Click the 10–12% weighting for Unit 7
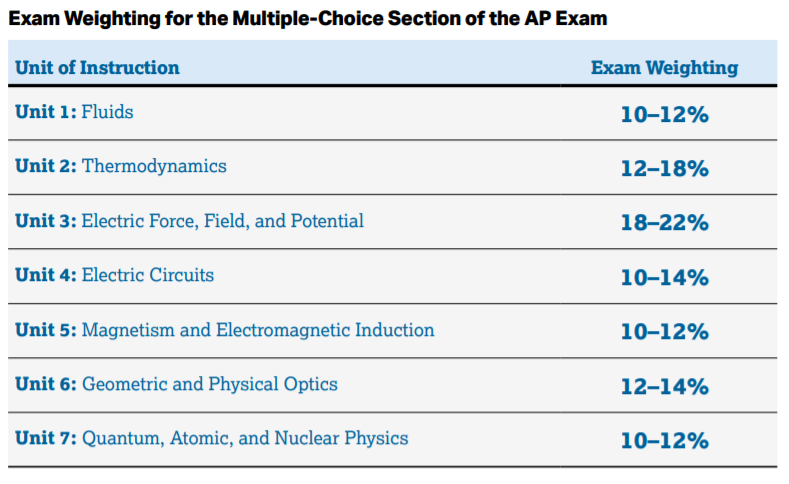 (665, 441)
